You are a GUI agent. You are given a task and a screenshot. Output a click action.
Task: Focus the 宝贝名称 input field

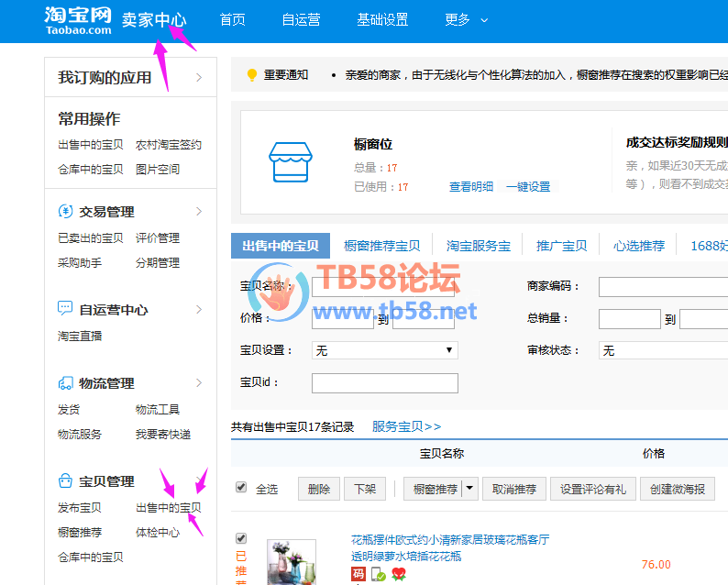[383, 287]
